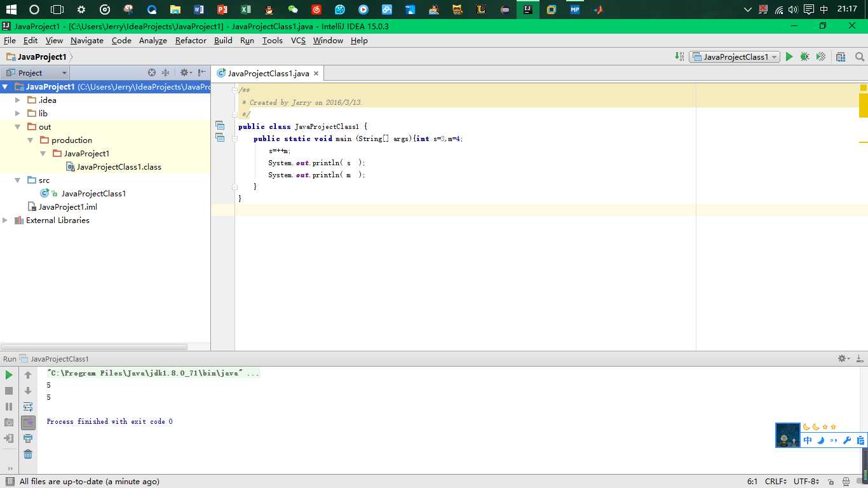Open Project Structure toolbar icon

(x=841, y=57)
